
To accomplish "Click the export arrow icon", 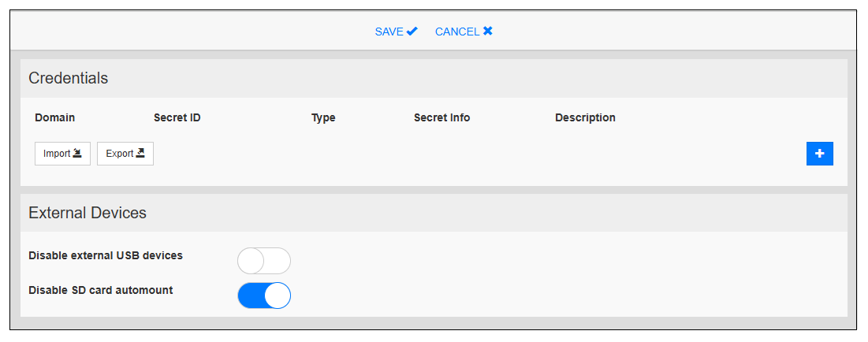I will coord(140,154).
